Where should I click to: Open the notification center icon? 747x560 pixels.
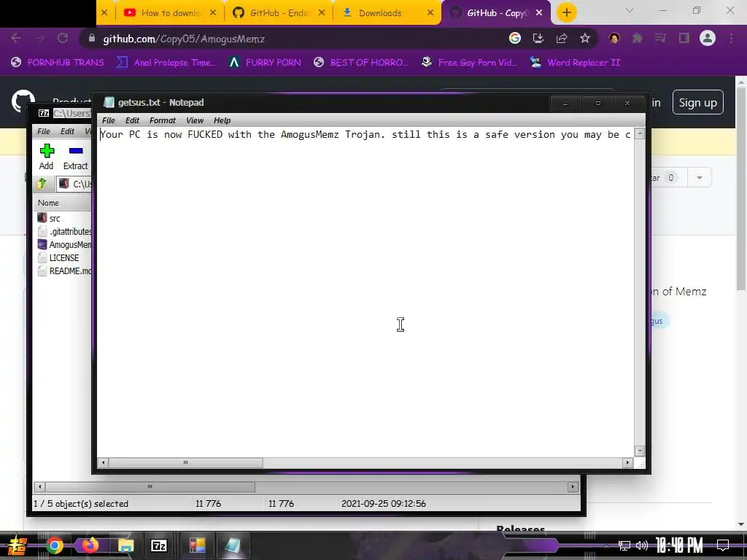(723, 545)
